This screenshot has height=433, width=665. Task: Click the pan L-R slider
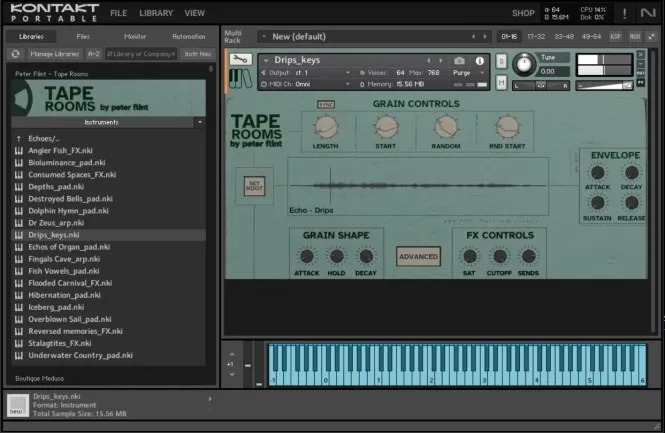[x=541, y=86]
